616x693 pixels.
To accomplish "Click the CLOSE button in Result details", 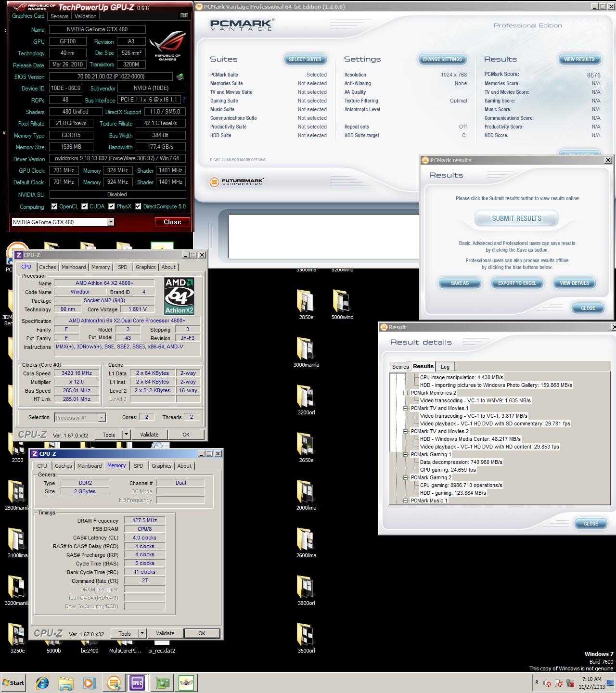I will click(591, 524).
